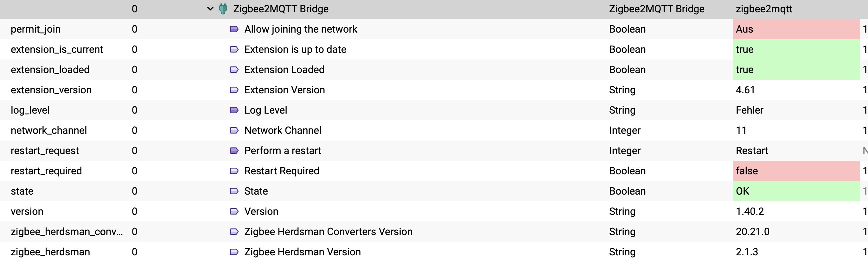Viewport: 868px width, 262px height.
Task: Toggle the green OK value for State
Action: click(796, 191)
